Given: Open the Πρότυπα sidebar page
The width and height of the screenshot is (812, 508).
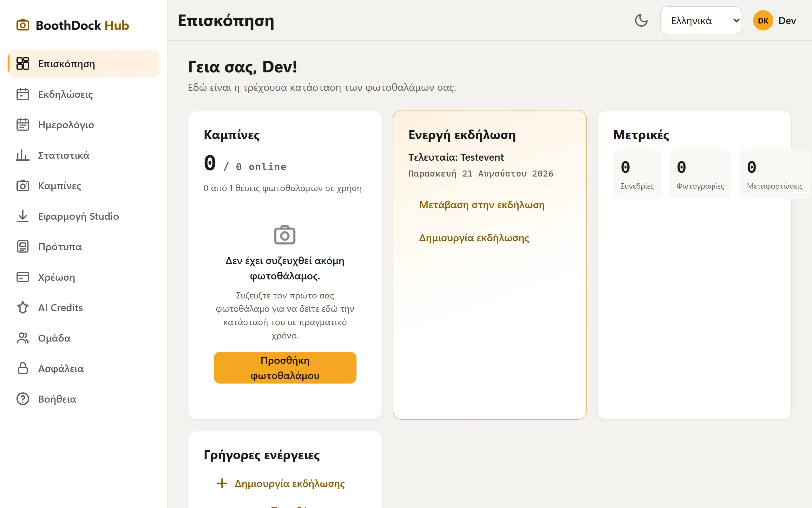Looking at the screenshot, I should pyautogui.click(x=83, y=247).
